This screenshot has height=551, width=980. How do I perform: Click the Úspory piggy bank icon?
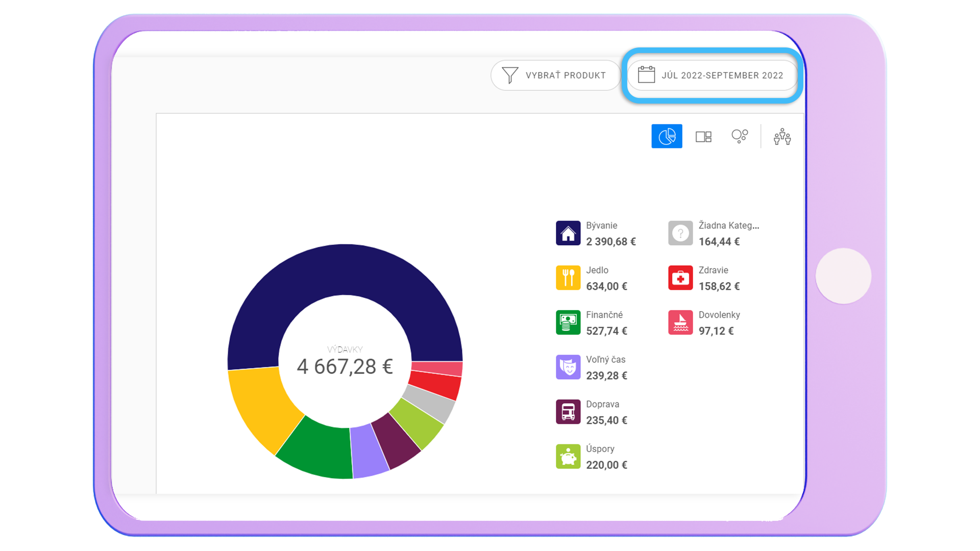[568, 456]
